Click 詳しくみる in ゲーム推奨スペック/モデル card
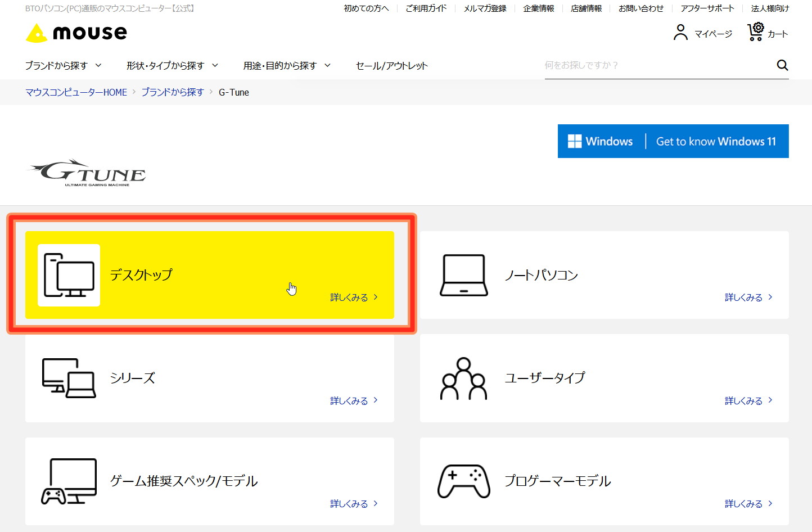Image resolution: width=812 pixels, height=532 pixels. [x=354, y=504]
